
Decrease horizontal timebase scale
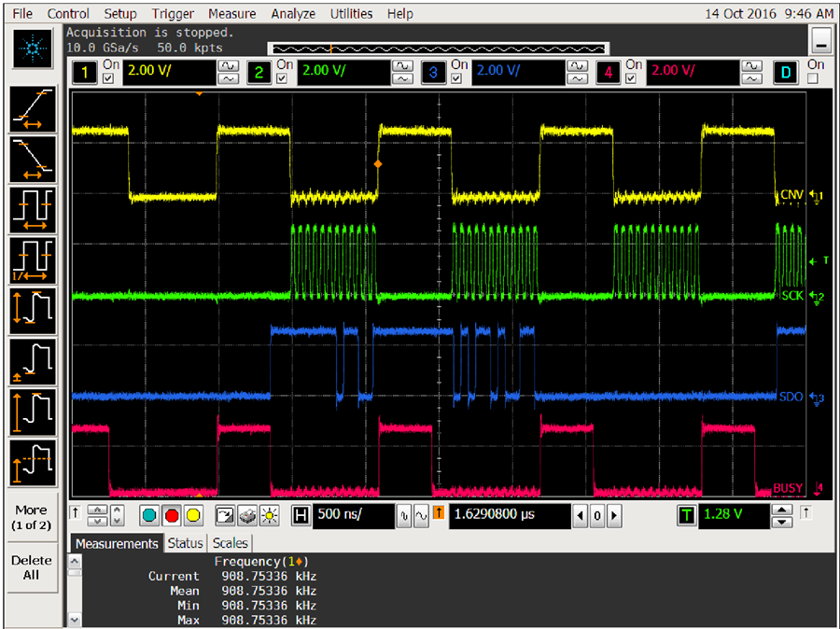[421, 516]
